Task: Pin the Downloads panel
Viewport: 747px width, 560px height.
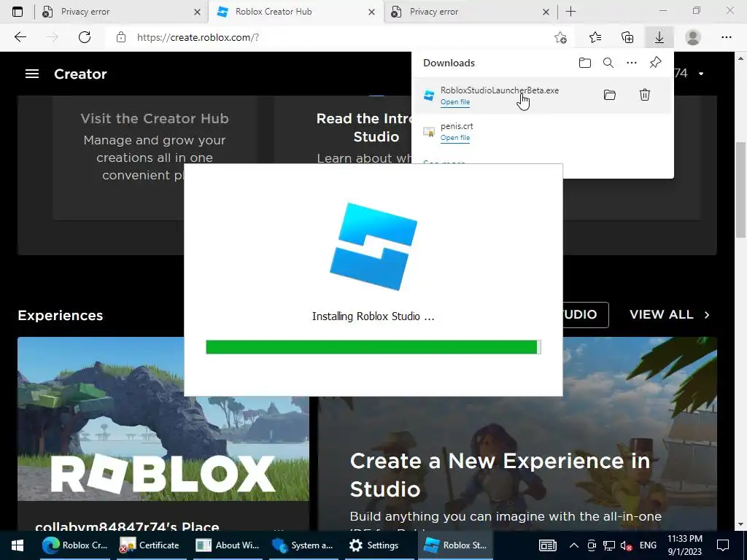Action: click(x=656, y=63)
